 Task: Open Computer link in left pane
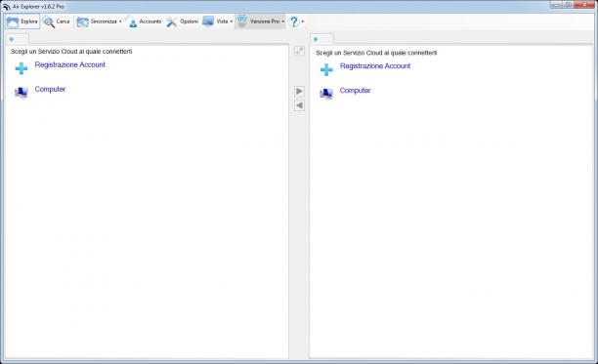click(x=50, y=89)
